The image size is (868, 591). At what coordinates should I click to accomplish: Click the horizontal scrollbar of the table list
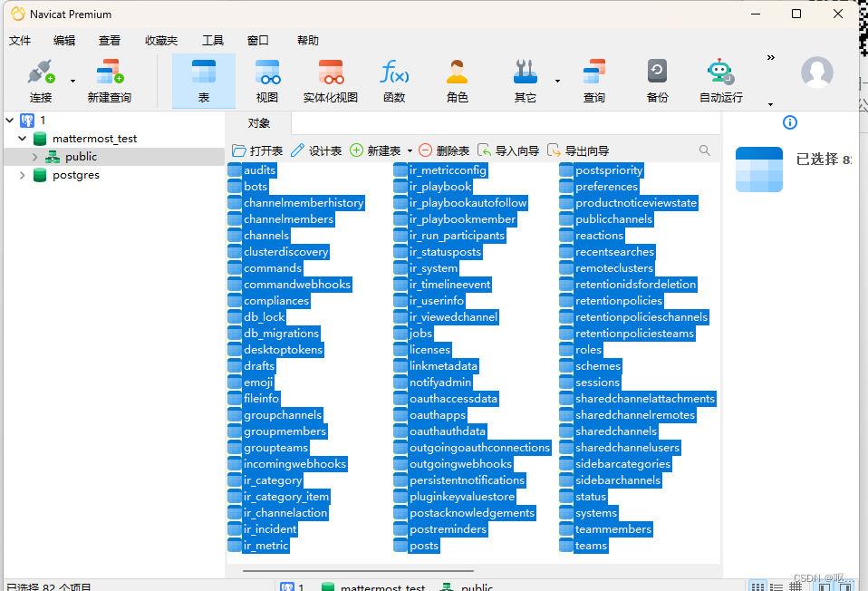[358, 570]
